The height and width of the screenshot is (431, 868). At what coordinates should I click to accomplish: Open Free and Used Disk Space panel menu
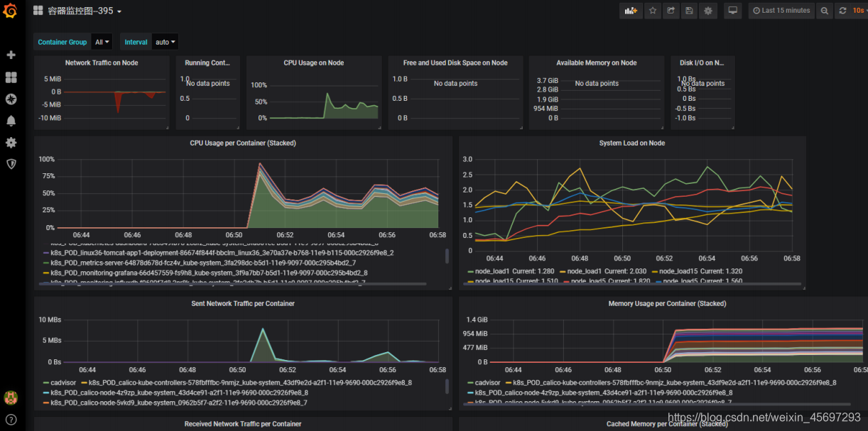click(455, 62)
